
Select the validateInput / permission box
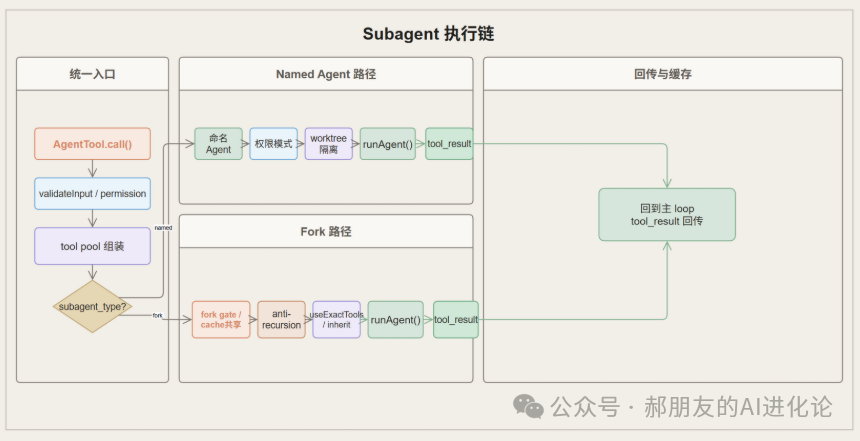(92, 193)
